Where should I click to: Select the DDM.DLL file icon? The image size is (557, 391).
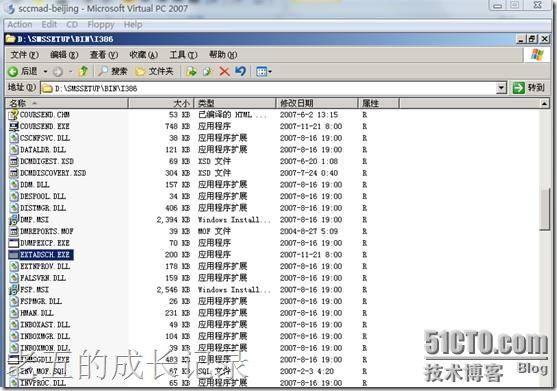point(14,185)
